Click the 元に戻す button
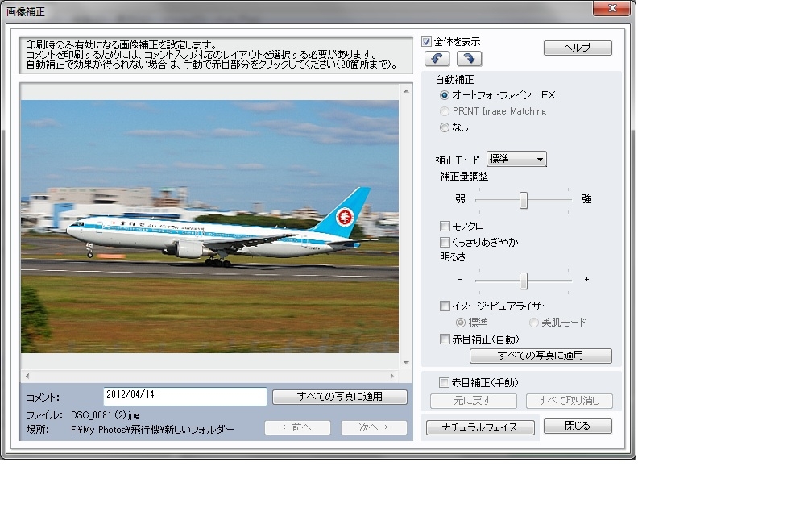This screenshot has height=508, width=812. (474, 401)
